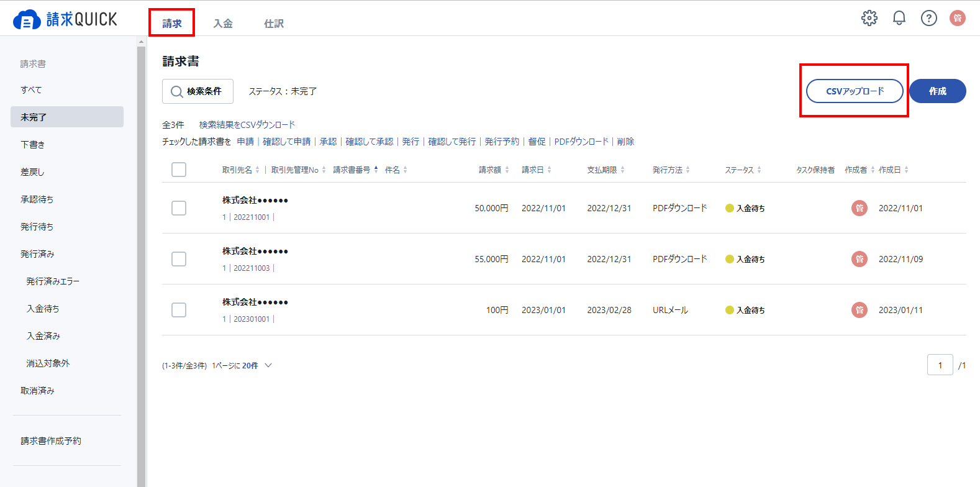Click the 確認して申請 bulk action link
980x487 pixels.
click(x=286, y=142)
